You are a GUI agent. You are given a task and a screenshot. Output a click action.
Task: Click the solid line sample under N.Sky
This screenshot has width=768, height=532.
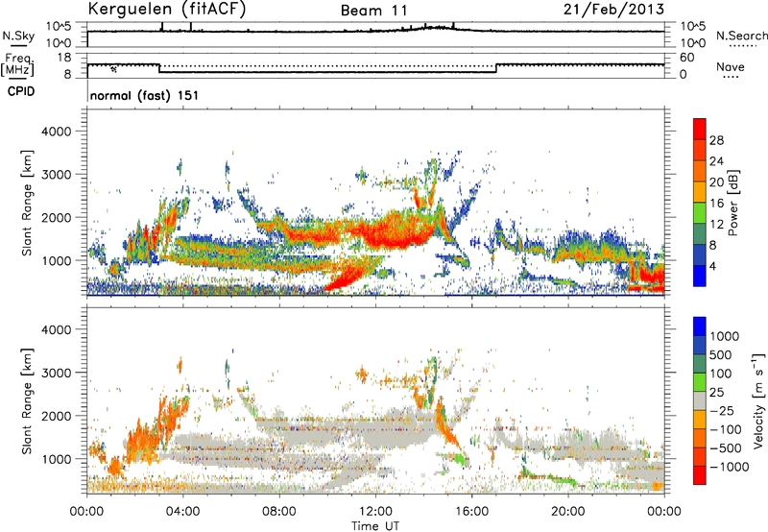18,46
